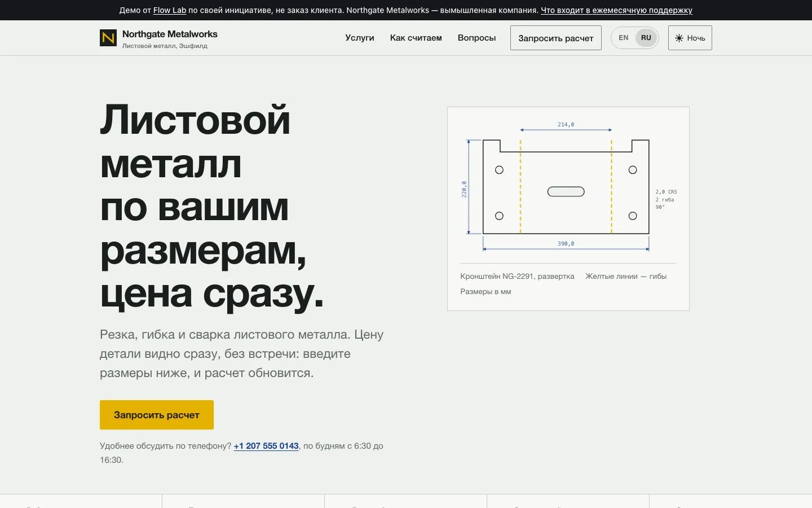The width and height of the screenshot is (812, 508).
Task: Click the slot hole in bracket drawing
Action: click(566, 192)
